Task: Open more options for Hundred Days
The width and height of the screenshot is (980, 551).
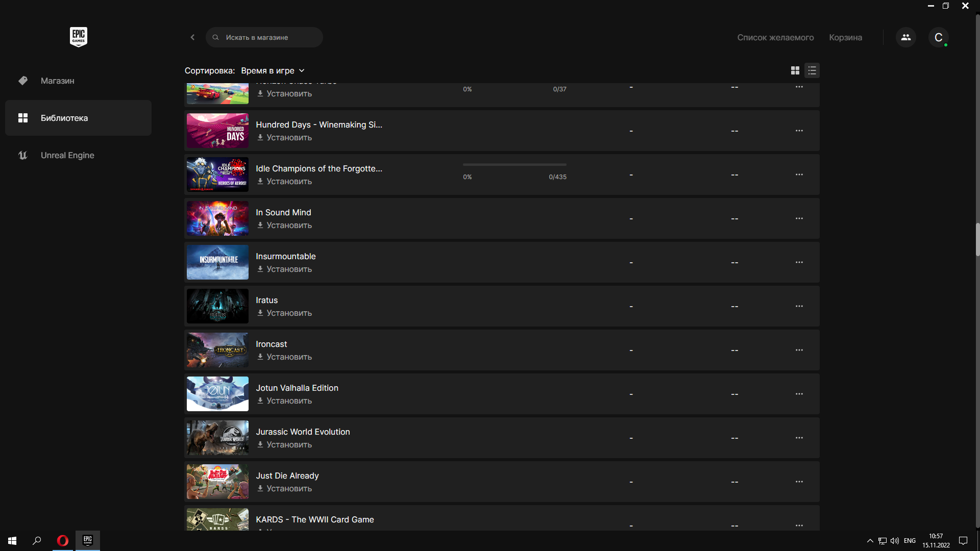Action: click(799, 131)
